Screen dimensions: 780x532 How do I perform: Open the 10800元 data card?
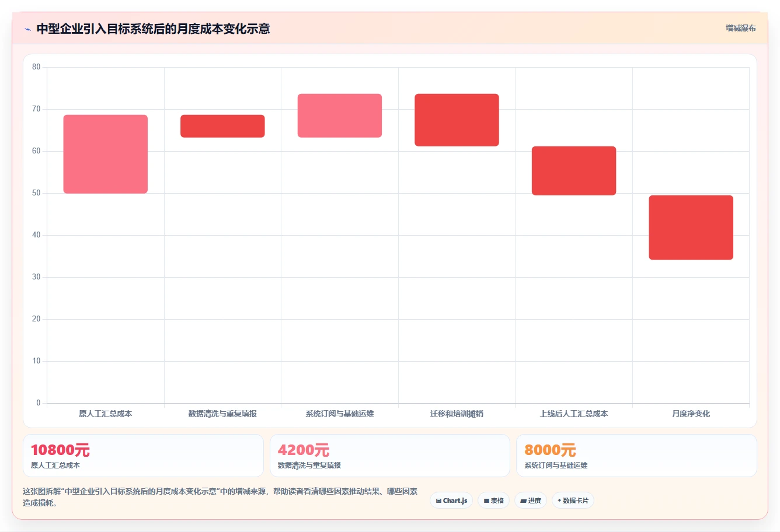point(143,456)
